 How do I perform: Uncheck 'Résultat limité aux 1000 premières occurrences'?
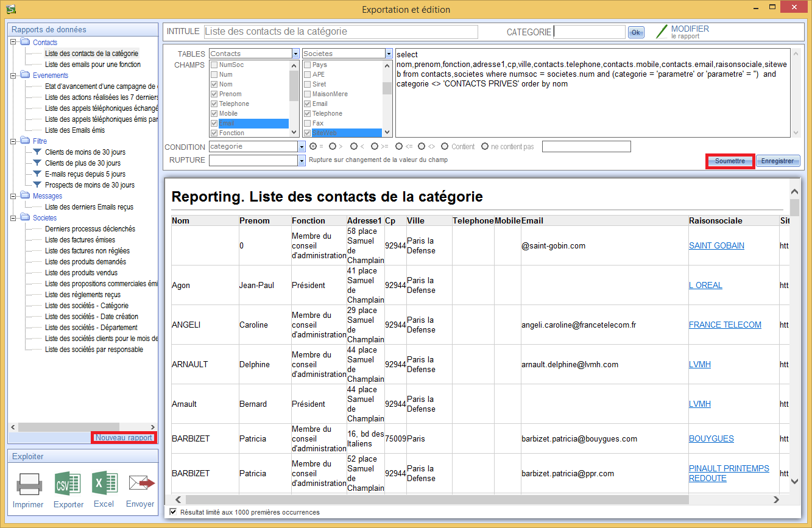[x=173, y=512]
